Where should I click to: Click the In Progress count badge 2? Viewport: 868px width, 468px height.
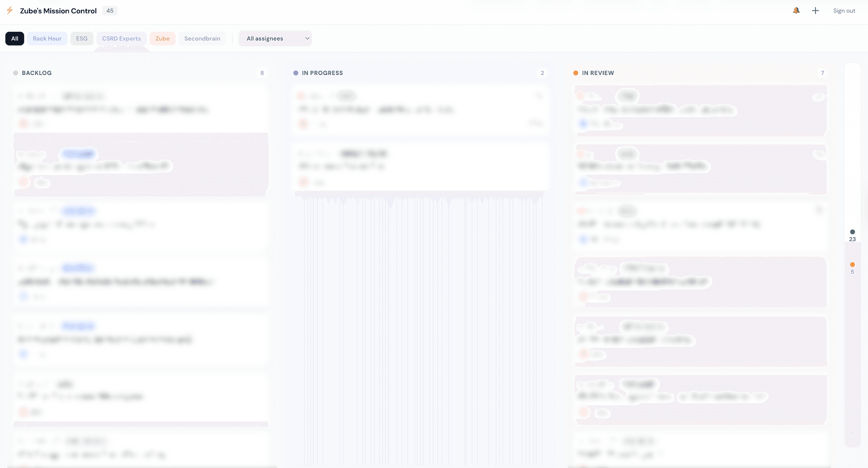[542, 73]
